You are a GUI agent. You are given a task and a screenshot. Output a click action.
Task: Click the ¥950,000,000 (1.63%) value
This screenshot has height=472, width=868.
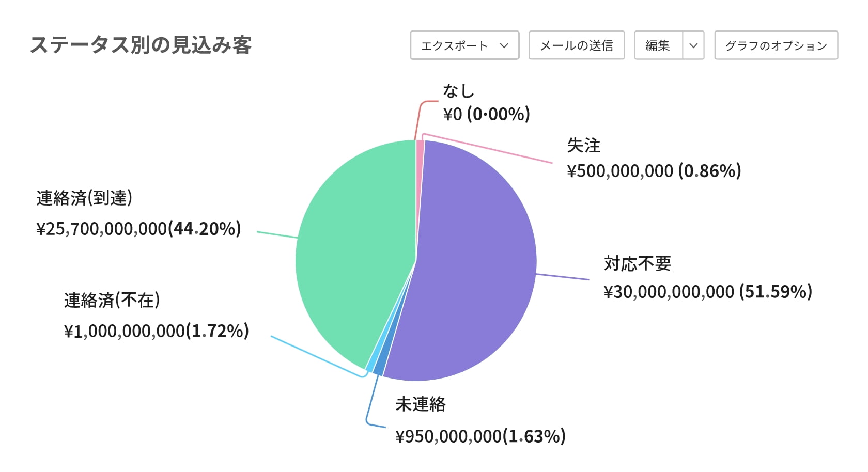481,436
